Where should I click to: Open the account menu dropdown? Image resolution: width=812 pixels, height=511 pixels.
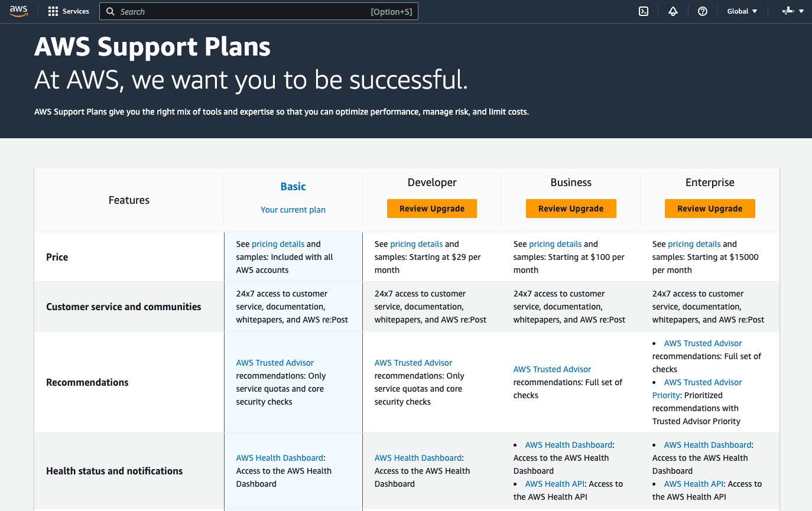coord(793,11)
